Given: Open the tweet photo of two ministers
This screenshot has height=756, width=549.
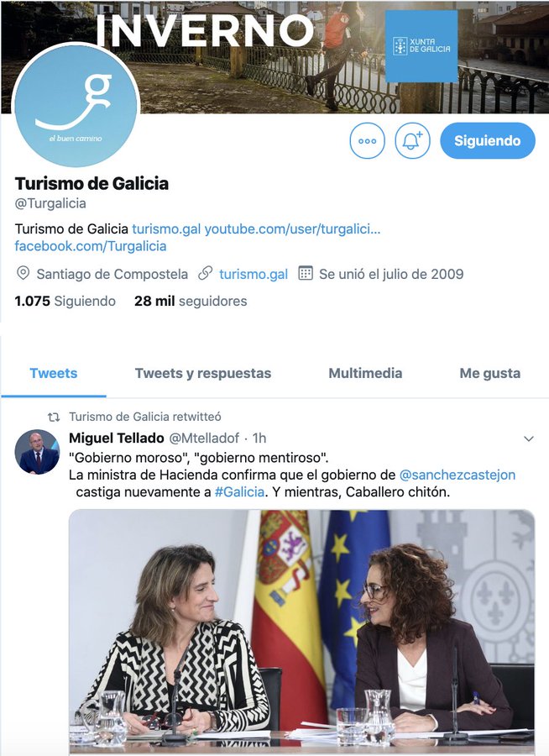Looking at the screenshot, I should pyautogui.click(x=301, y=632).
